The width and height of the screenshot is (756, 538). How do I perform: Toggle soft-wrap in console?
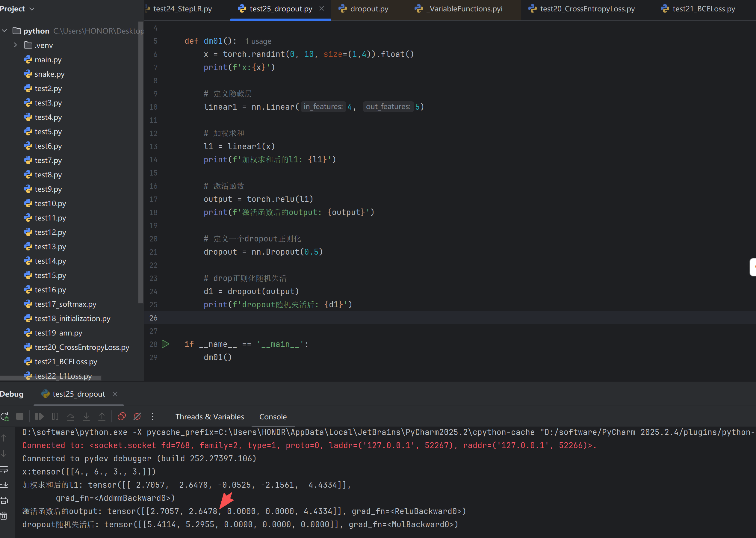pos(4,469)
